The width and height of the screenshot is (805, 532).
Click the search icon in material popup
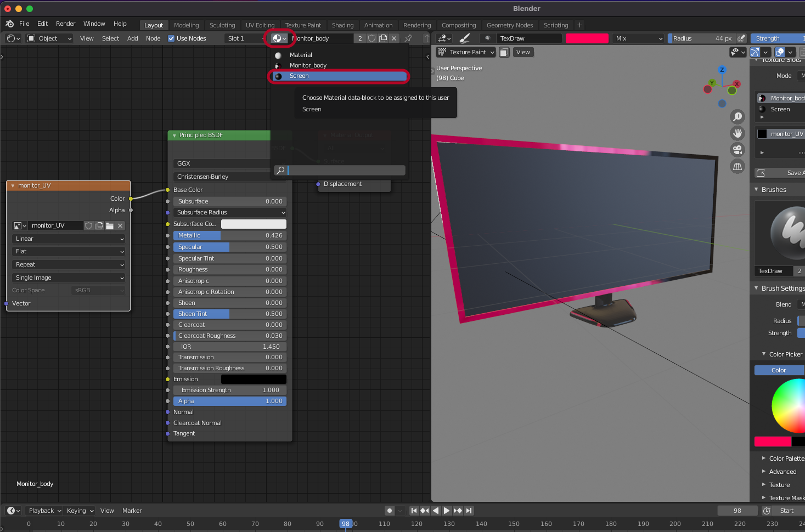280,171
